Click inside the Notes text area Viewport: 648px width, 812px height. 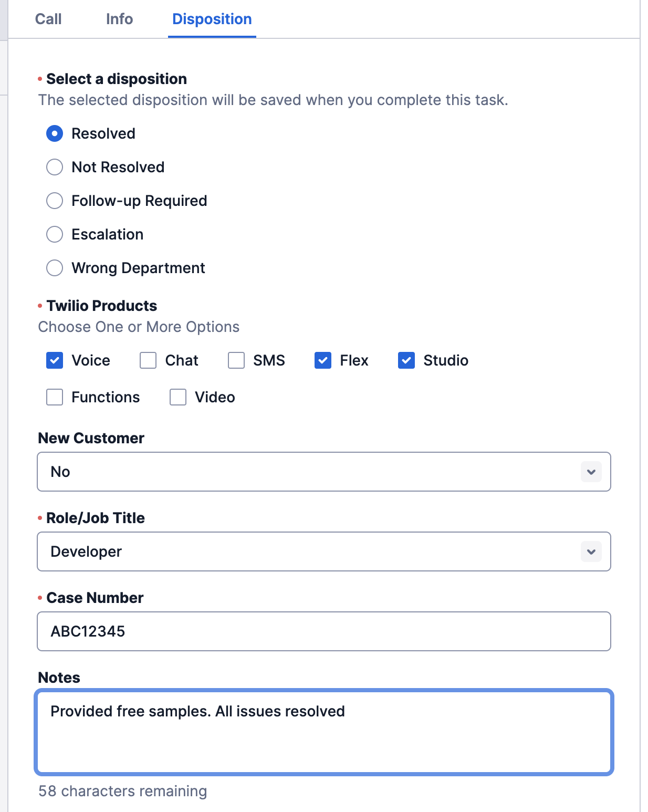pos(324,732)
